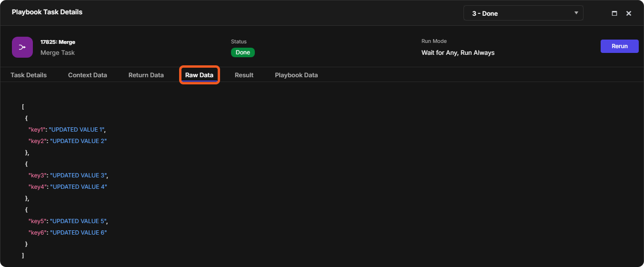This screenshot has width=644, height=267.
Task: Click the "UPDATED VALUE 6" string
Action: [78, 233]
